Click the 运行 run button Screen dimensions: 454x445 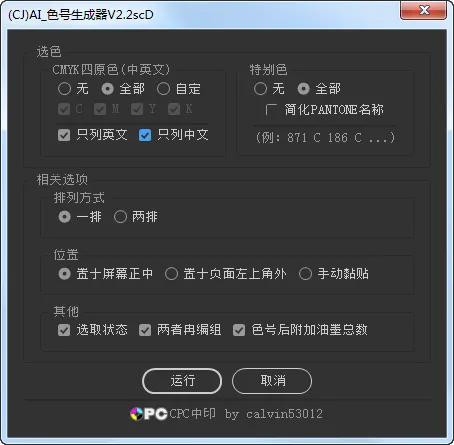tap(182, 381)
